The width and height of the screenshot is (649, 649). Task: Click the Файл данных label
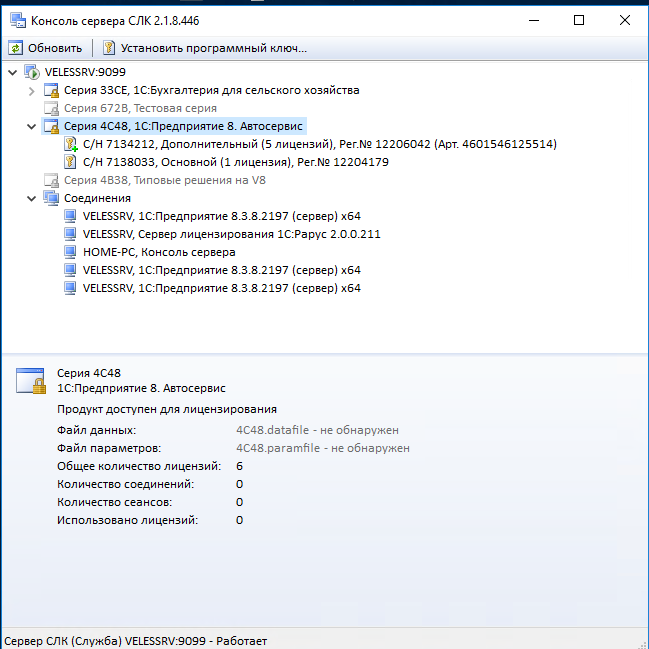coord(96,430)
